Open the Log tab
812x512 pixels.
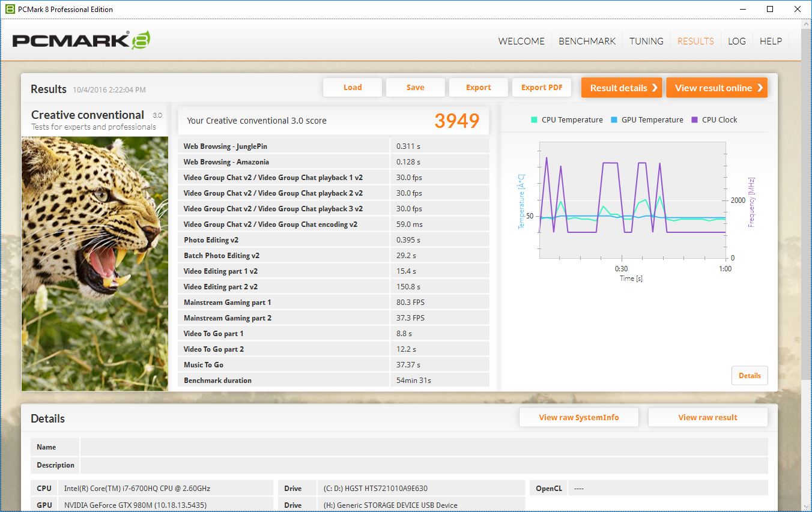coord(736,41)
